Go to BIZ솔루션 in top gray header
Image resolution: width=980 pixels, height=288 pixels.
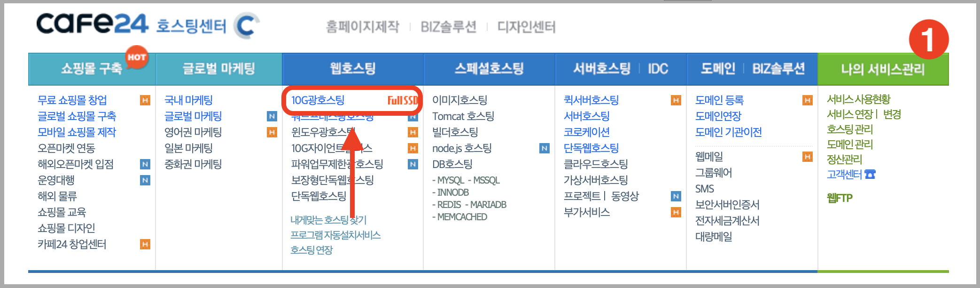coord(448,27)
